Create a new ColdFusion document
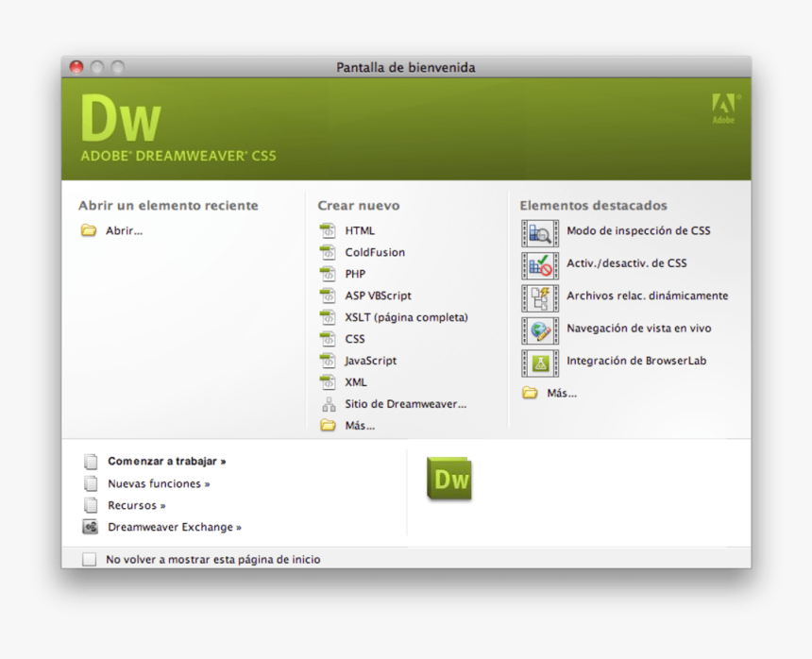Image resolution: width=812 pixels, height=659 pixels. (x=375, y=252)
